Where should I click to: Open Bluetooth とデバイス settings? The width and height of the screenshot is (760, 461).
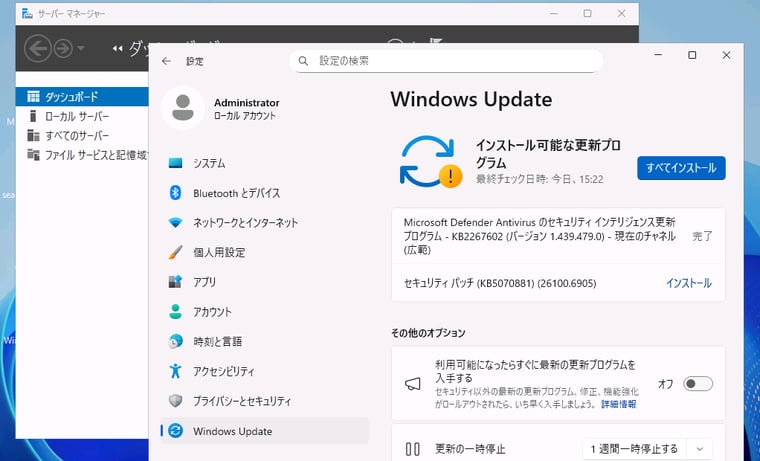[264, 193]
